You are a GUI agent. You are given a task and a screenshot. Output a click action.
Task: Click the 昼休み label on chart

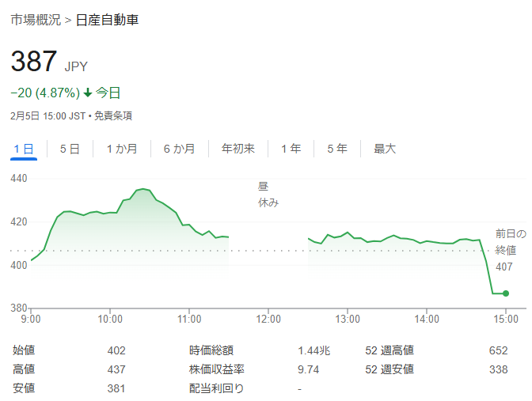point(268,195)
